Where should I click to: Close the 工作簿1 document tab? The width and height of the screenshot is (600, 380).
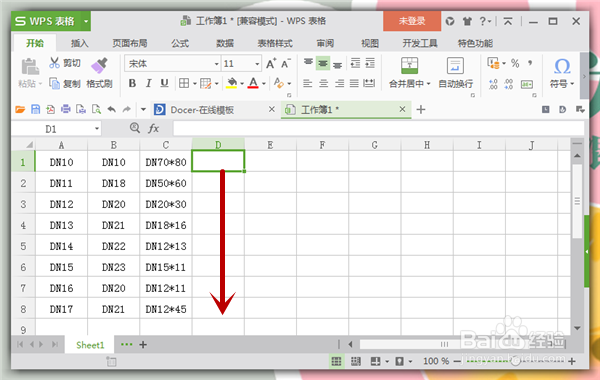click(402, 109)
